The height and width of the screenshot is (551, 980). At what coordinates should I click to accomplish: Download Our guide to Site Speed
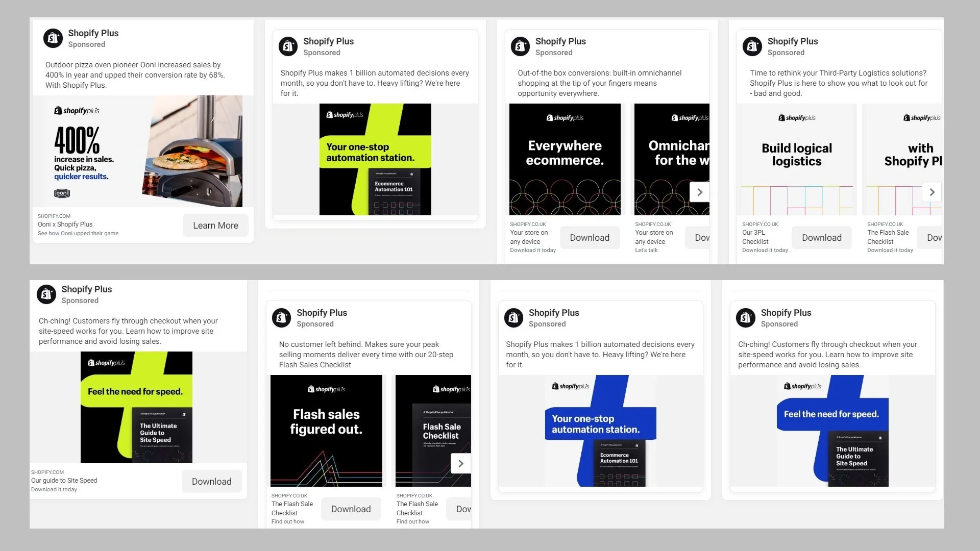pos(211,482)
